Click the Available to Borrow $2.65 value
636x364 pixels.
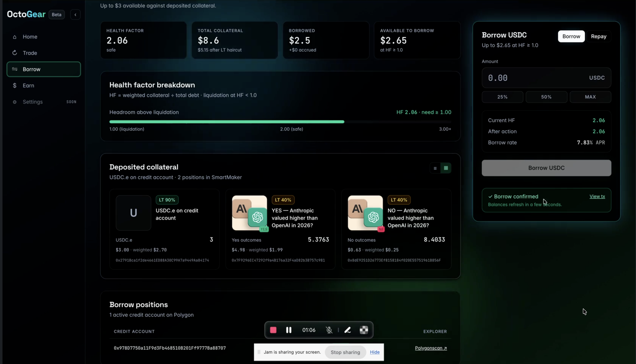pyautogui.click(x=393, y=40)
